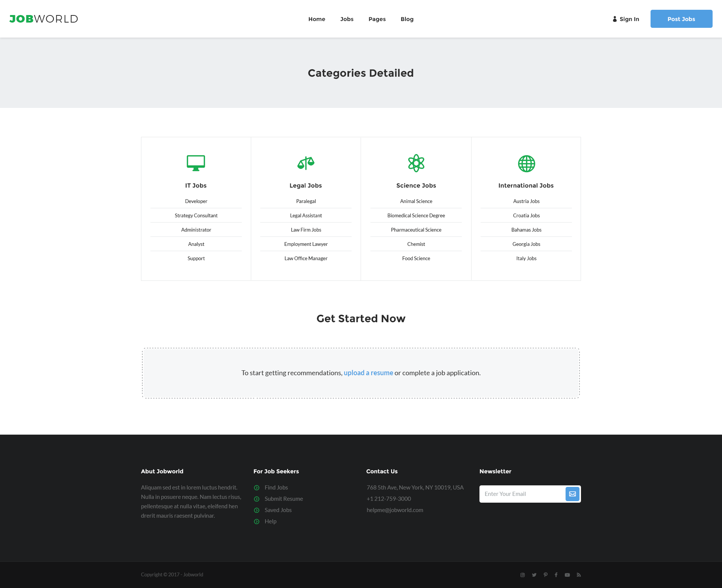
Task: Click the International Jobs globe icon
Action: pyautogui.click(x=526, y=164)
